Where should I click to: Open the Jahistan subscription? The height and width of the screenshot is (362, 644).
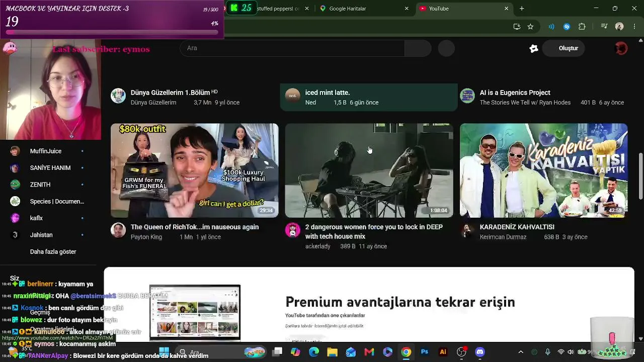[x=48, y=235]
